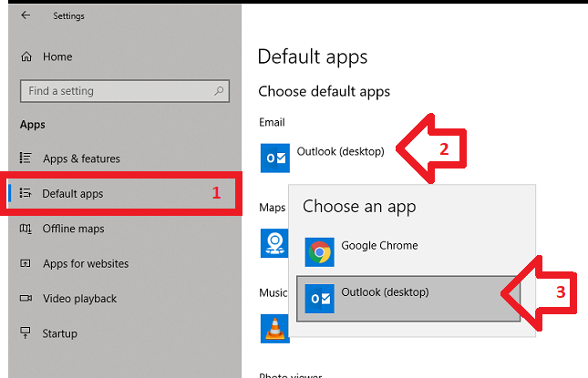Choose Outlook (desktop) in popup list
Image resolution: width=588 pixels, height=378 pixels.
(408, 299)
